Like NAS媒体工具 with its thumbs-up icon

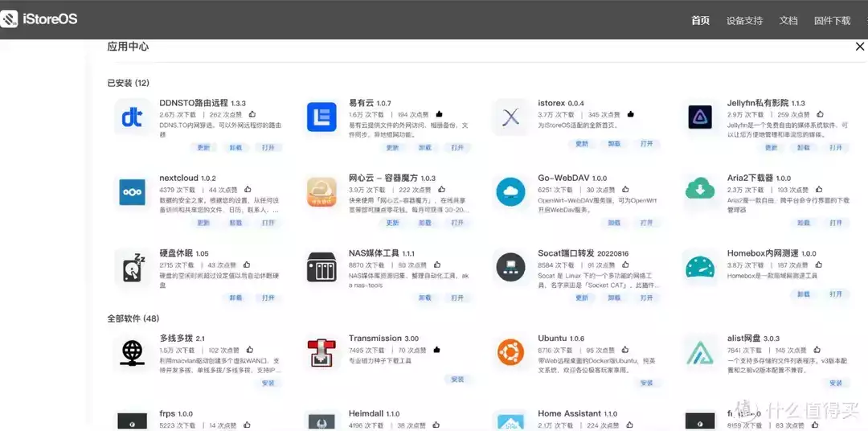[x=437, y=265]
